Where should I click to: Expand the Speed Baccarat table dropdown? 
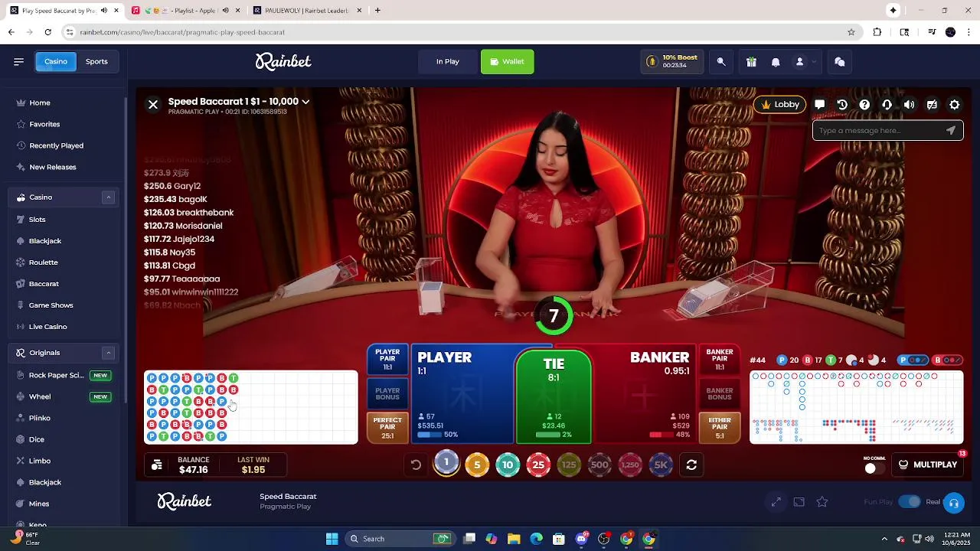305,102
